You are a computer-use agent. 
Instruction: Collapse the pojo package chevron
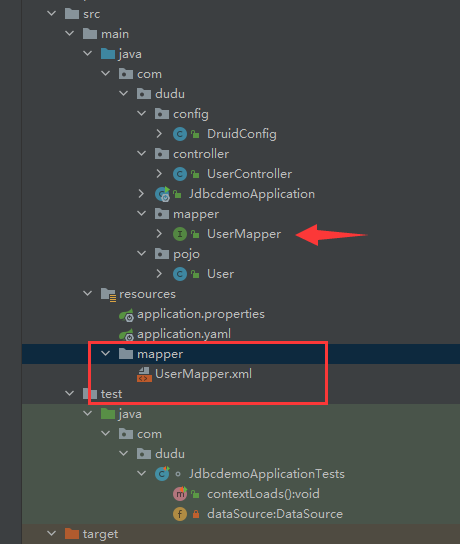click(142, 254)
